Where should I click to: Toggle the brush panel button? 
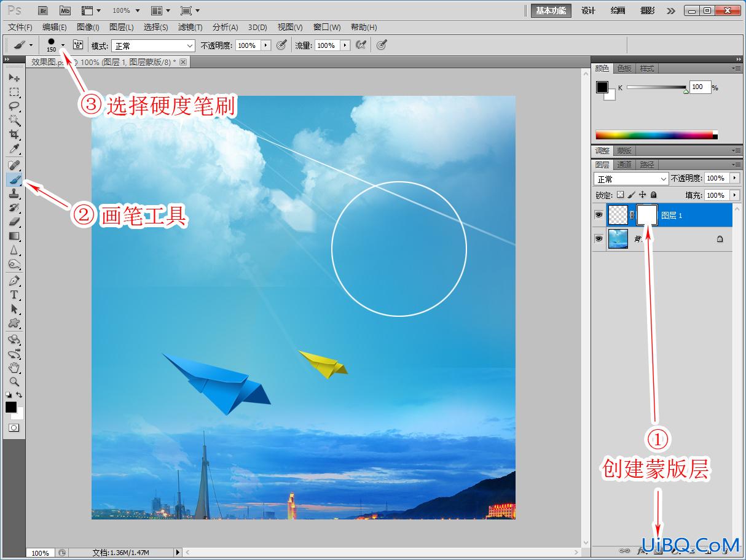coord(78,45)
